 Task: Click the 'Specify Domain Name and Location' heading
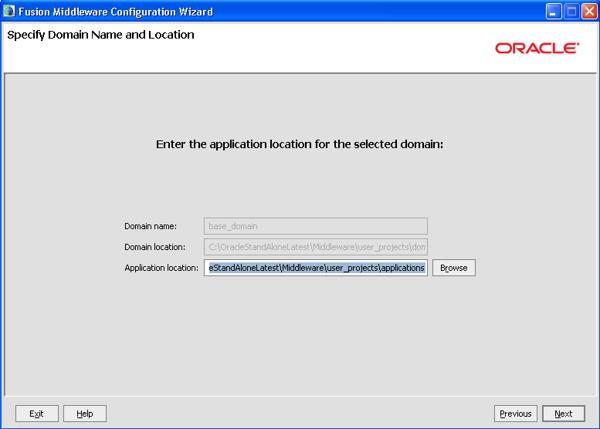pos(101,35)
